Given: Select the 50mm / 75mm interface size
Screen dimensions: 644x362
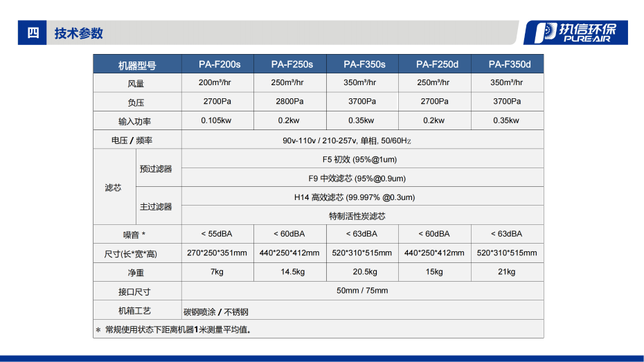Looking at the screenshot, I should [362, 290].
